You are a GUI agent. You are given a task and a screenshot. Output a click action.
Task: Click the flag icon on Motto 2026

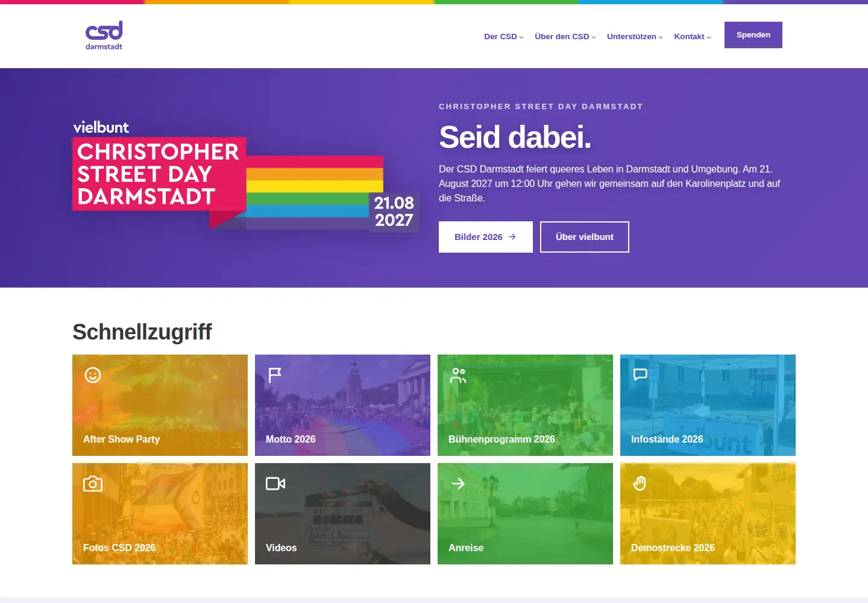click(x=275, y=375)
